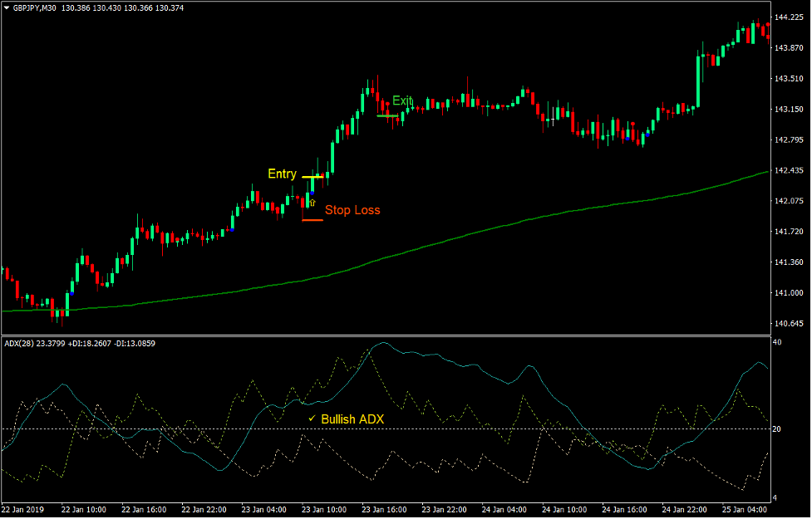This screenshot has width=812, height=519.
Task: Click the 142.075 price scale label
Action: (789, 201)
